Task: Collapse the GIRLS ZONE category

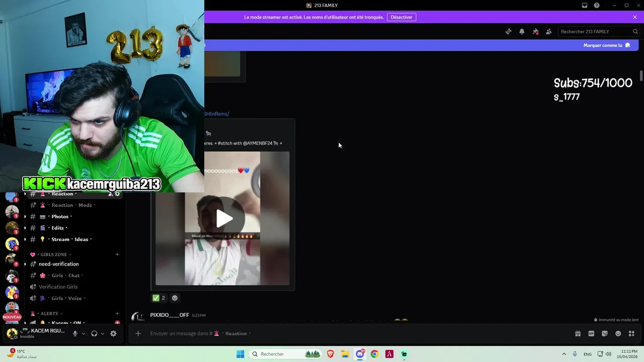Action: pos(53,254)
